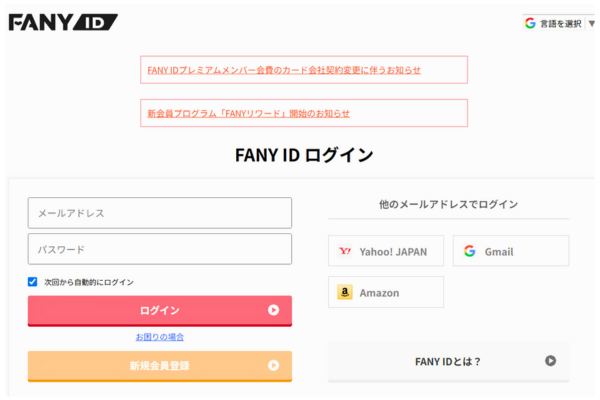Click the Google icon in language selector
The height and width of the screenshot is (400, 600).
pos(530,23)
